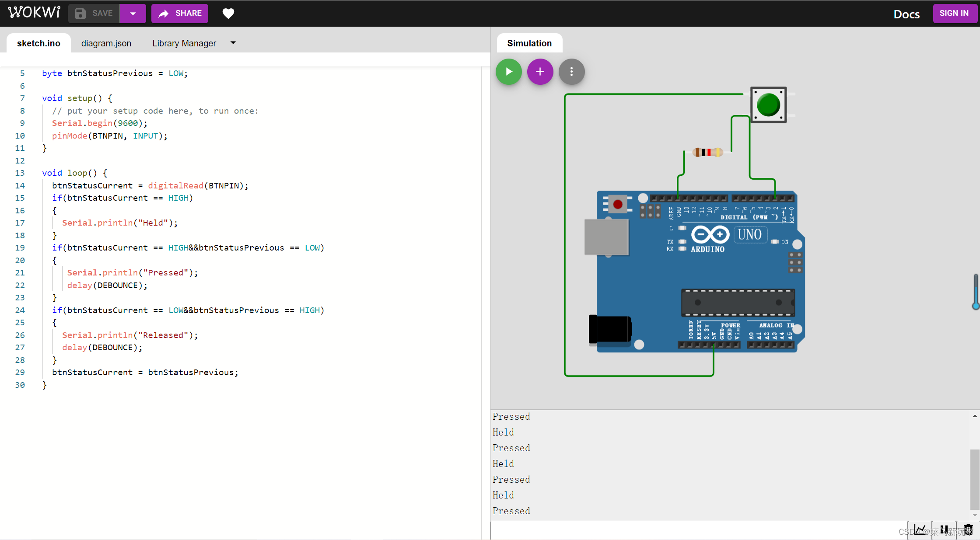980x540 pixels.
Task: Select the sketch.ino tab
Action: pos(38,43)
